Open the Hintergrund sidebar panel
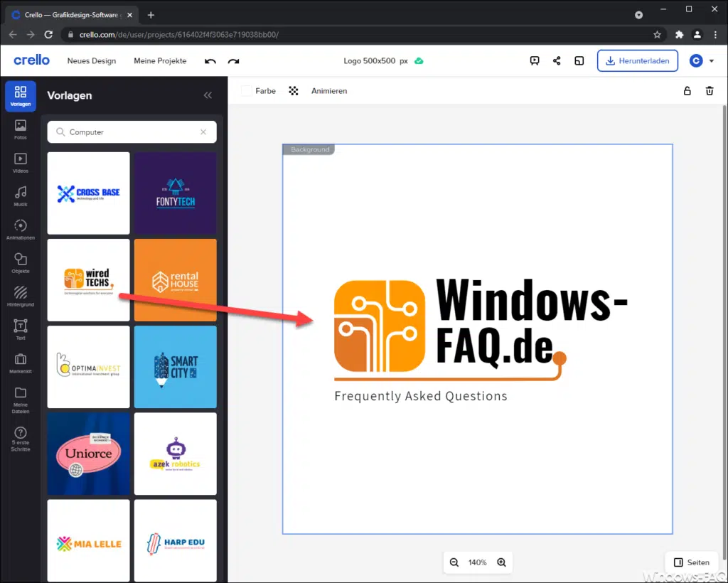This screenshot has width=728, height=583. (21, 296)
